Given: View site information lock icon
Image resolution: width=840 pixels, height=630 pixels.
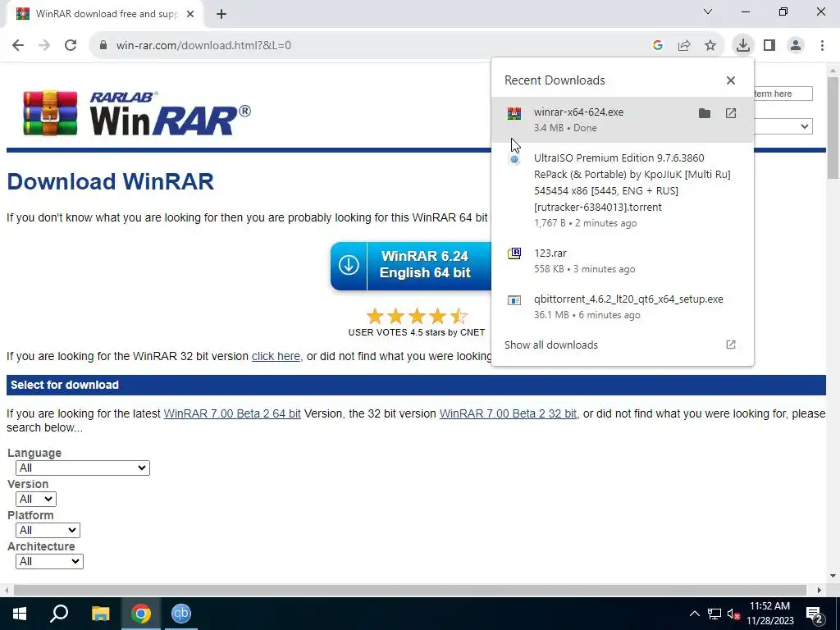Looking at the screenshot, I should (103, 46).
